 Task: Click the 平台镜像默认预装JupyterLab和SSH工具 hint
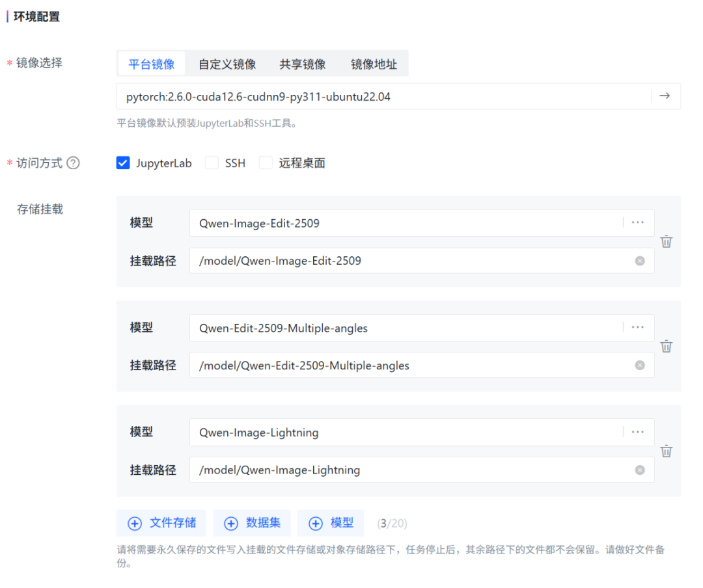pyautogui.click(x=207, y=123)
